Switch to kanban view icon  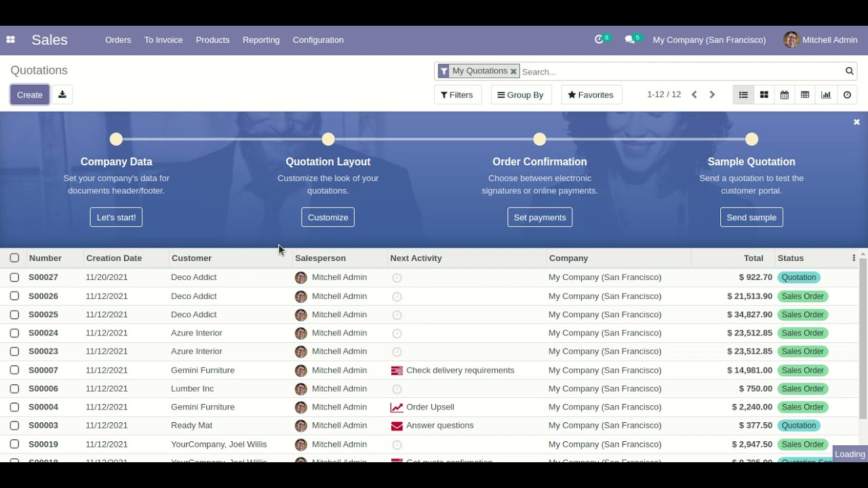pyautogui.click(x=764, y=95)
